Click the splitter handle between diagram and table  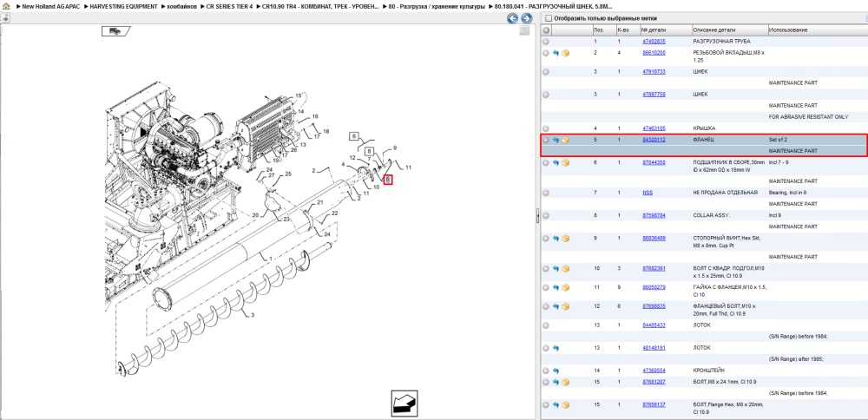[x=537, y=216]
